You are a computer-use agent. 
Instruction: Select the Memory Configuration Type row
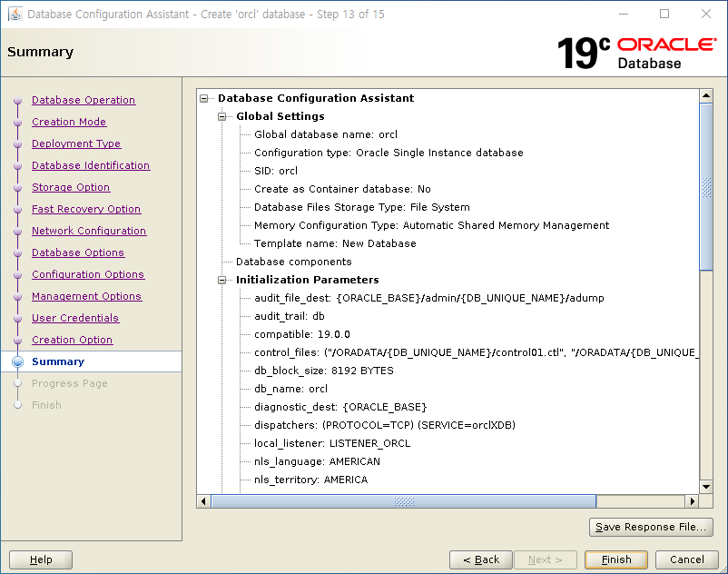click(431, 225)
